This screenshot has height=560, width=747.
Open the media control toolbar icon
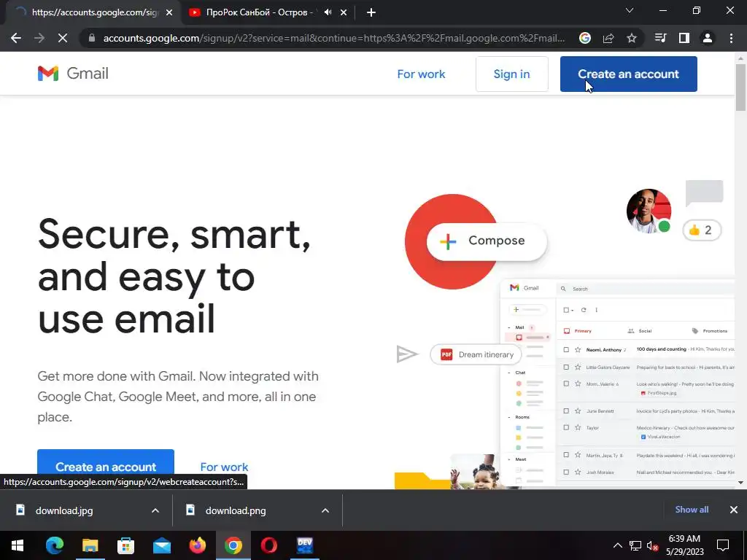pyautogui.click(x=660, y=38)
